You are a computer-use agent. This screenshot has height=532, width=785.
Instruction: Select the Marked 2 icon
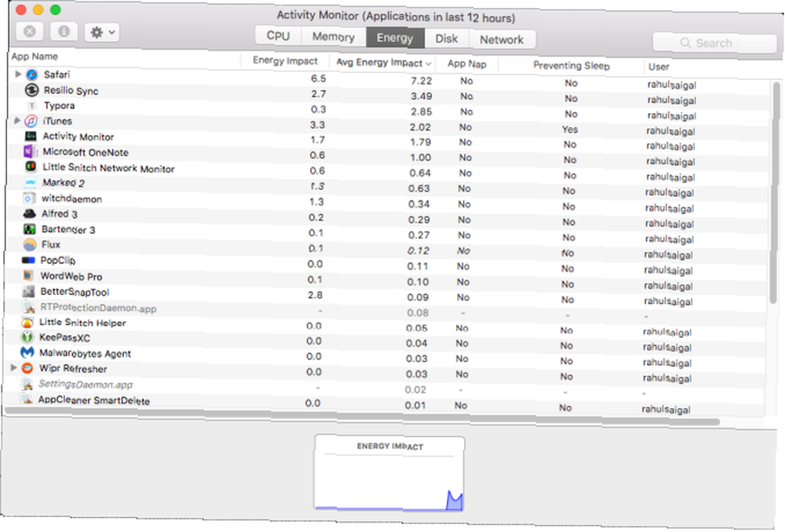click(30, 182)
